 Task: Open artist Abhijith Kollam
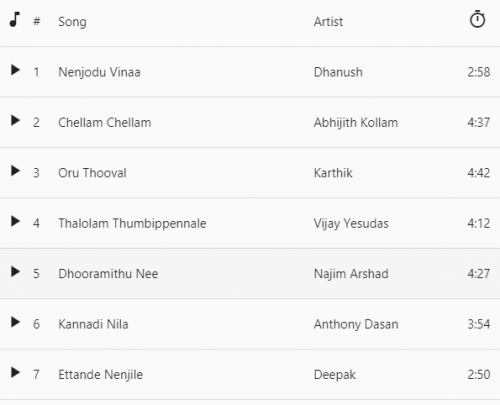coord(356,123)
